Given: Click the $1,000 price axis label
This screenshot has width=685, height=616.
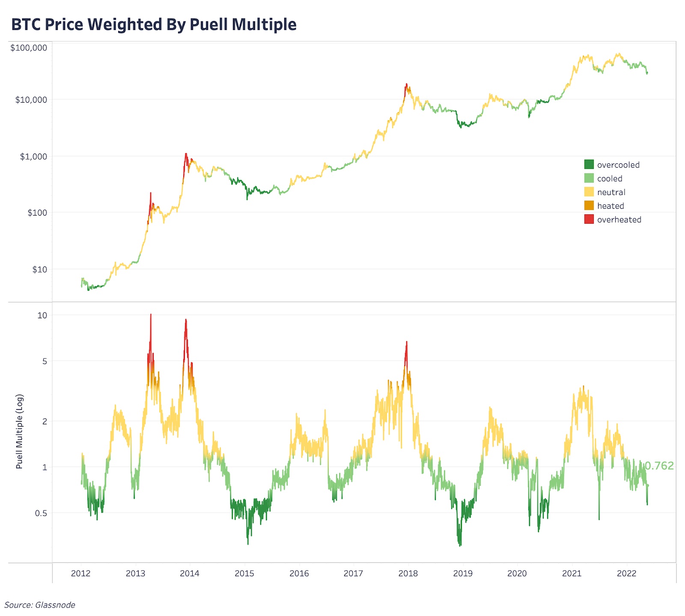Looking at the screenshot, I should click(x=33, y=156).
